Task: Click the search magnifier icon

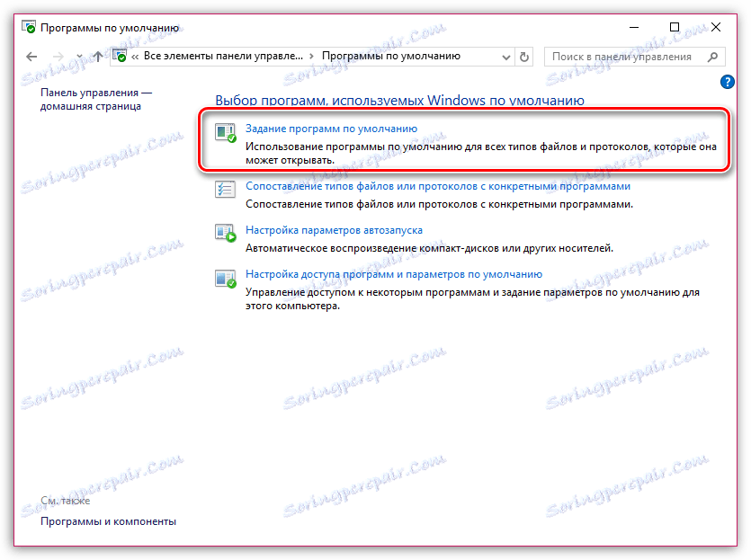Action: click(712, 57)
